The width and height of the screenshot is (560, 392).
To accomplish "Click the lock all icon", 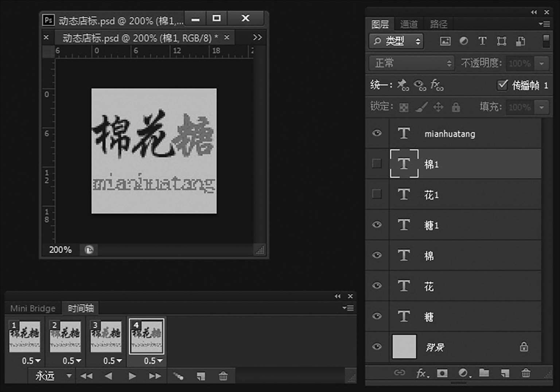I will tap(456, 107).
